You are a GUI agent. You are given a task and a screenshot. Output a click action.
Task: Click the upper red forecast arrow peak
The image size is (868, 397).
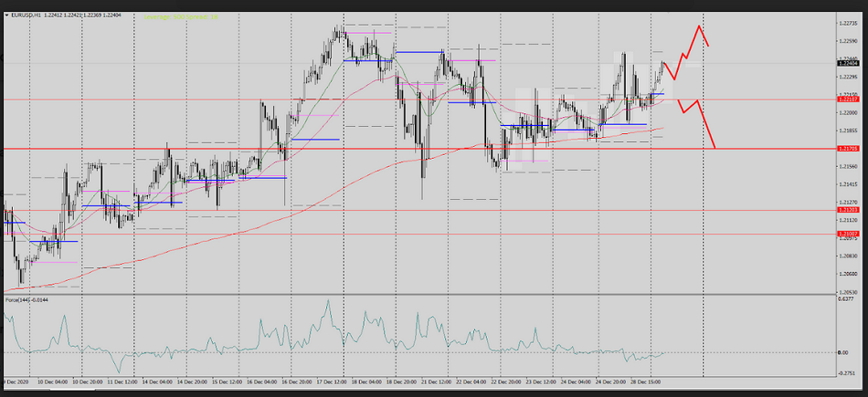[x=700, y=26]
